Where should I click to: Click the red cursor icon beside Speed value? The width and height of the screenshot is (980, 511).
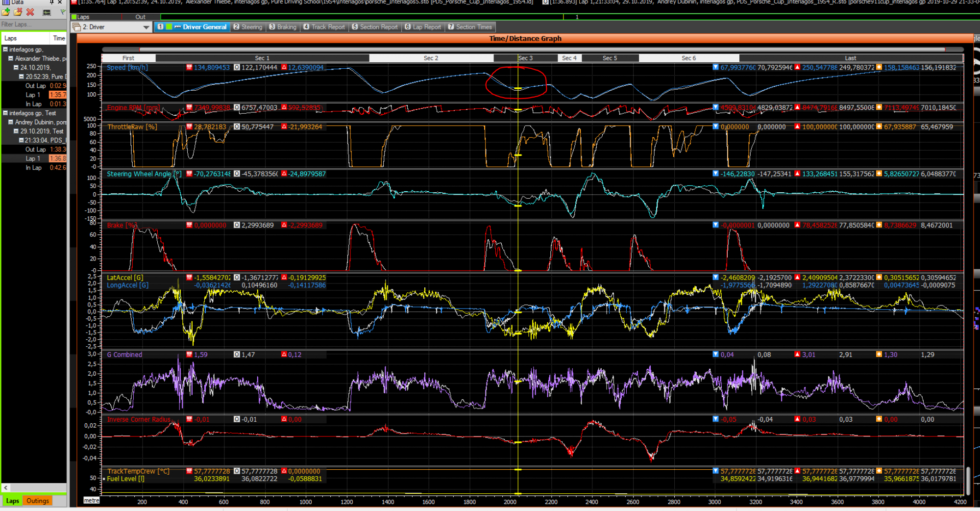(x=189, y=68)
